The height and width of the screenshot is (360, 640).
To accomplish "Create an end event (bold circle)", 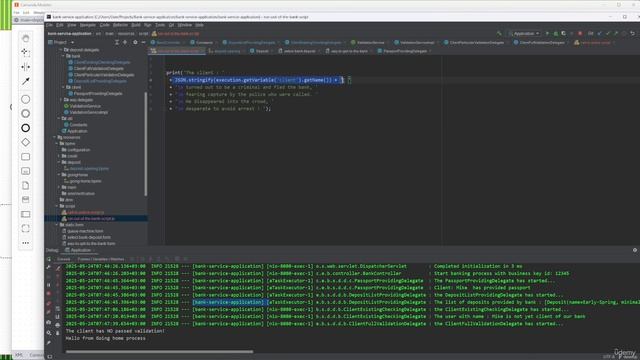I will (25, 128).
